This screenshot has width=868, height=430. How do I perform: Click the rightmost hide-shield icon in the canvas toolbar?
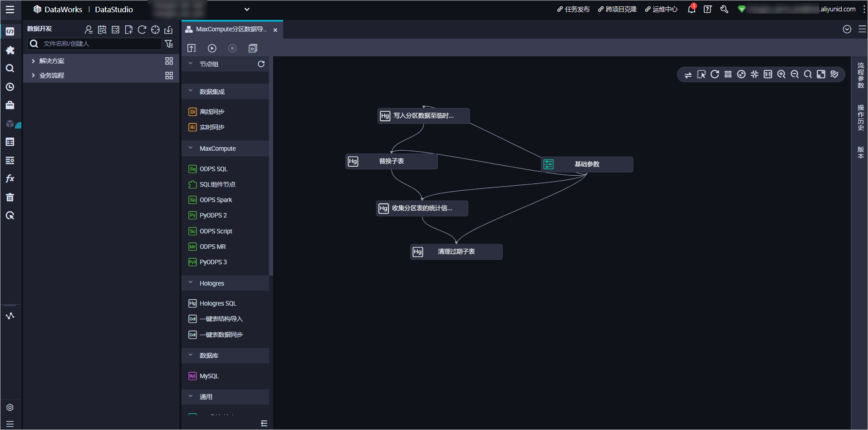point(834,74)
